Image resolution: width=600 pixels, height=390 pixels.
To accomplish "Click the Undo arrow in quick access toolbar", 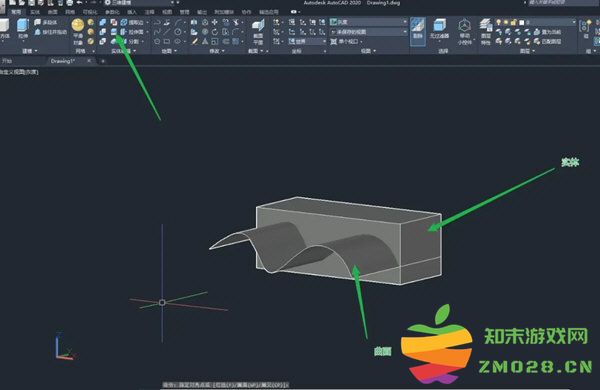I will tap(80, 3).
